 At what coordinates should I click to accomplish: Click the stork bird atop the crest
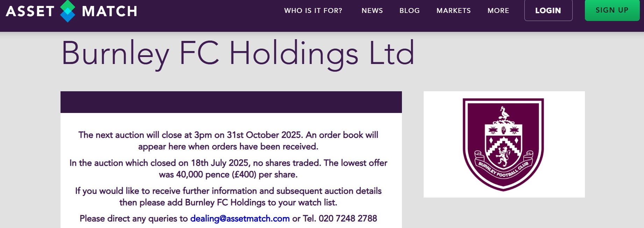pyautogui.click(x=504, y=114)
